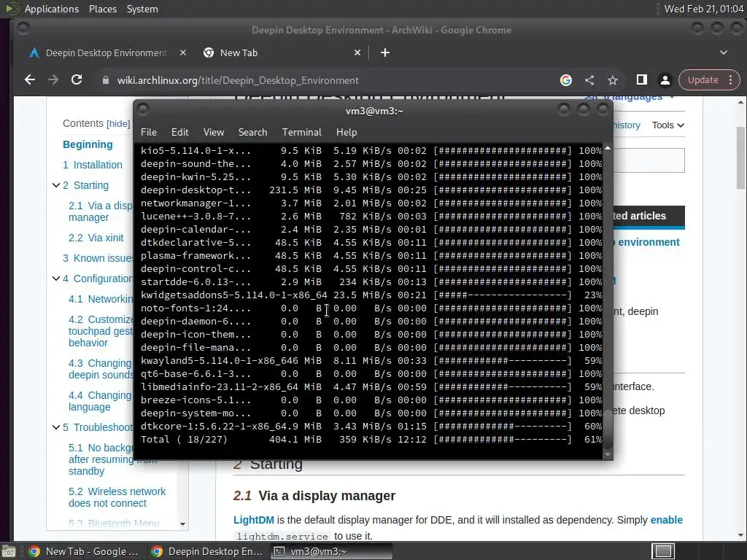Image resolution: width=747 pixels, height=560 pixels.
Task: Open the Applications menu
Action: point(52,9)
